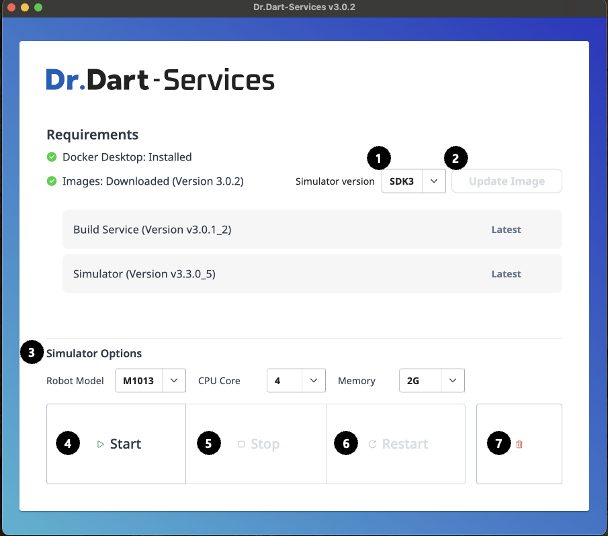
Task: Click the Dr.Dart-Services logo
Action: (x=160, y=80)
